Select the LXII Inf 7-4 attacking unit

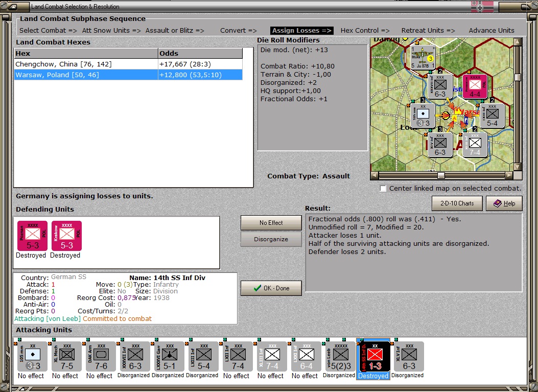click(x=238, y=357)
